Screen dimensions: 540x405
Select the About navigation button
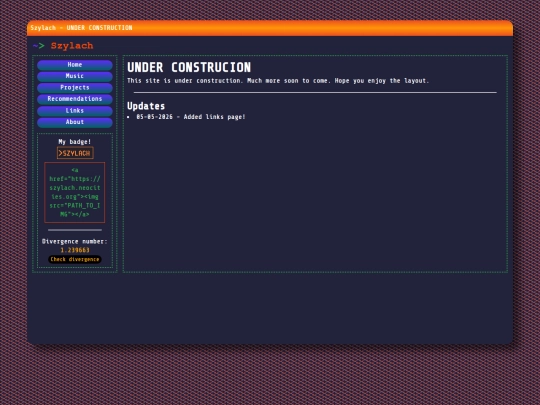(75, 122)
